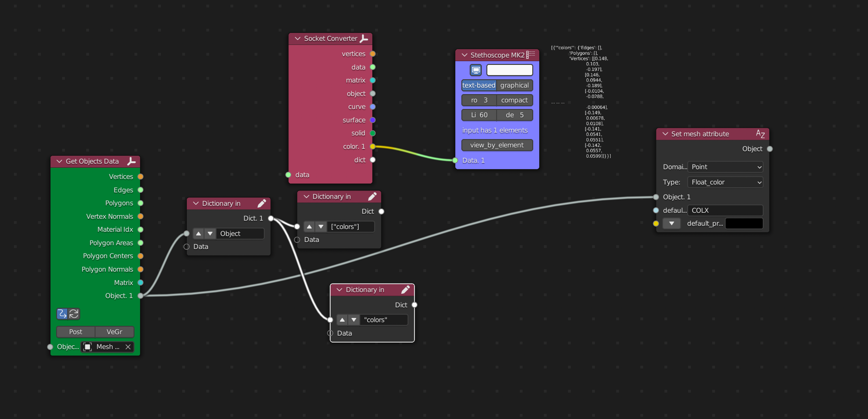Image resolution: width=868 pixels, height=419 pixels.
Task: Click the white color swatch in Stethoscope
Action: click(x=510, y=70)
